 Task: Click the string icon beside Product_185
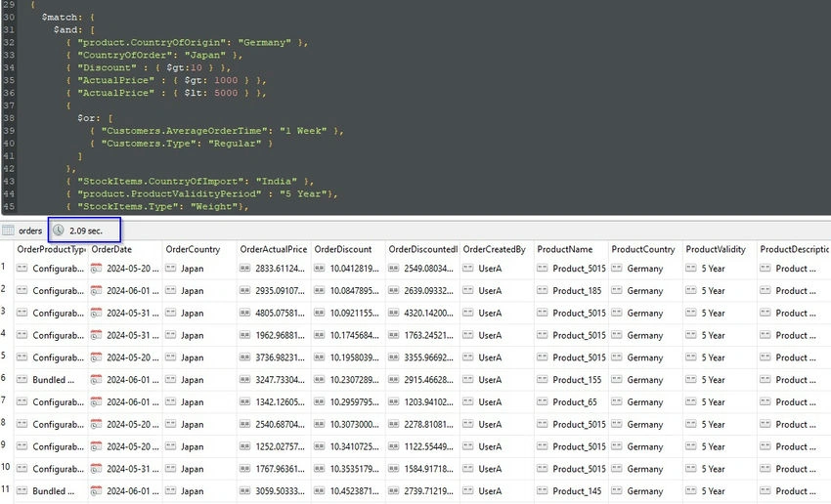[x=542, y=291]
